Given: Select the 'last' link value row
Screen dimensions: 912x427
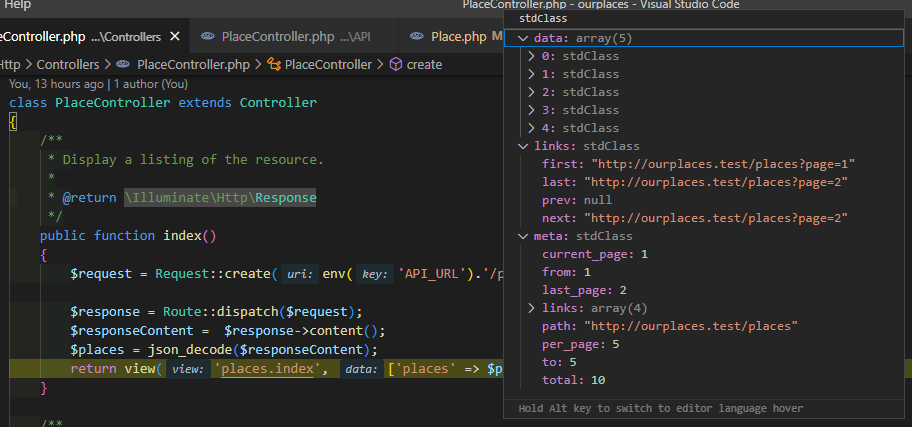Looking at the screenshot, I should [704, 182].
